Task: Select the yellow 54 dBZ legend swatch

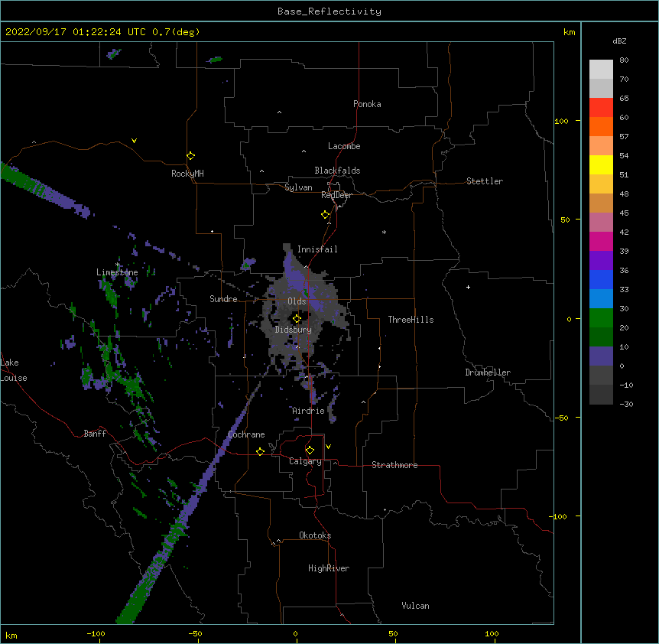Action: point(601,165)
